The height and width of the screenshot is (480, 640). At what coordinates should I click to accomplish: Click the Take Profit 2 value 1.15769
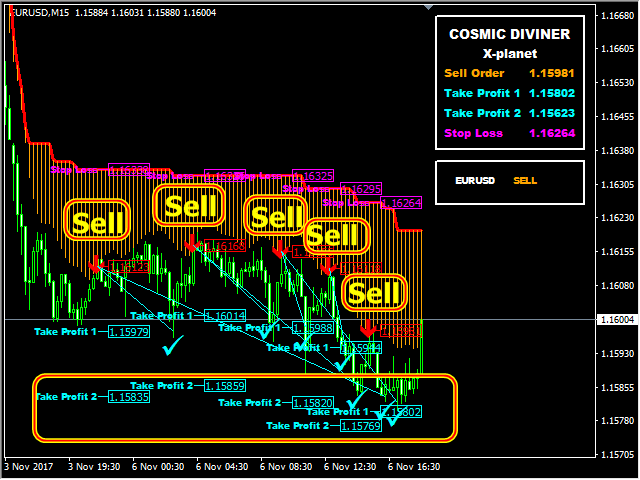point(361,426)
